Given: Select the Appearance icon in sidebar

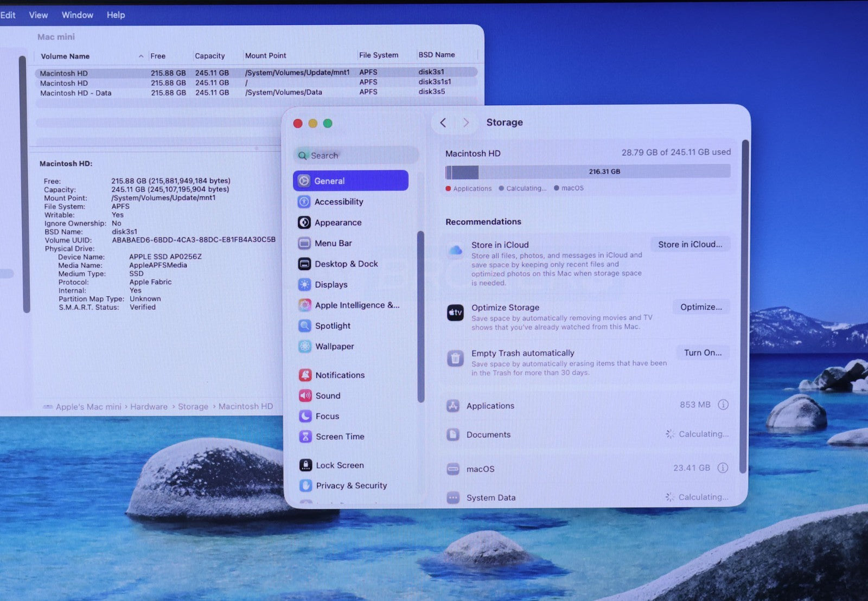Looking at the screenshot, I should (304, 222).
